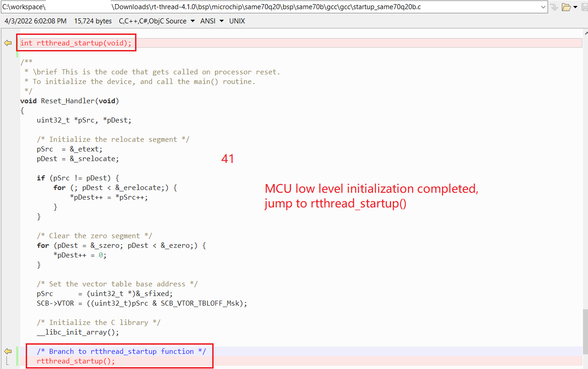Image resolution: width=588 pixels, height=369 pixels.
Task: Click the open file folder icon
Action: 566,7
